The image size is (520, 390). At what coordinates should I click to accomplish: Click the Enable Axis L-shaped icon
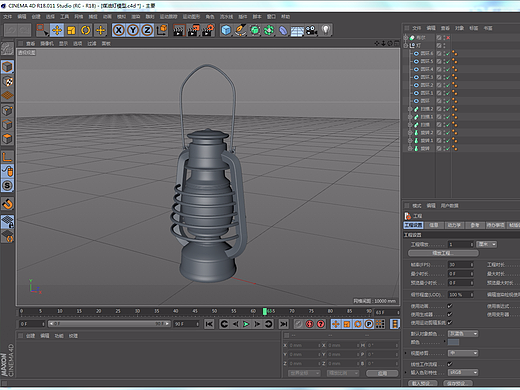(x=7, y=157)
